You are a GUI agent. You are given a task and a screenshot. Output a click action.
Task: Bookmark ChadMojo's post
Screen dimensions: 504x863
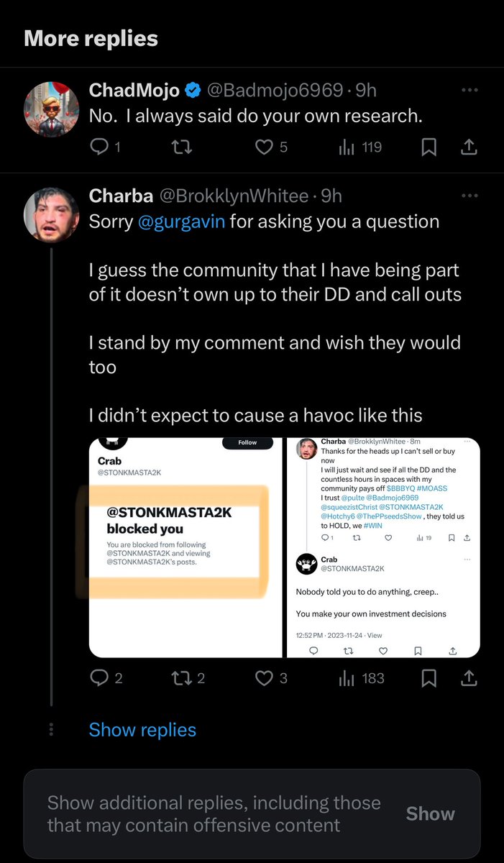(x=429, y=147)
